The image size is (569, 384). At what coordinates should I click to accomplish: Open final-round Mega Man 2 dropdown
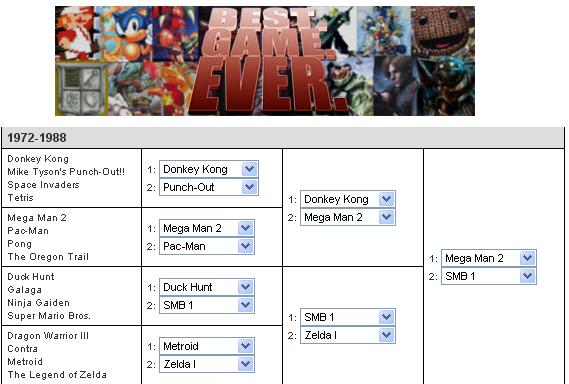[x=489, y=258]
